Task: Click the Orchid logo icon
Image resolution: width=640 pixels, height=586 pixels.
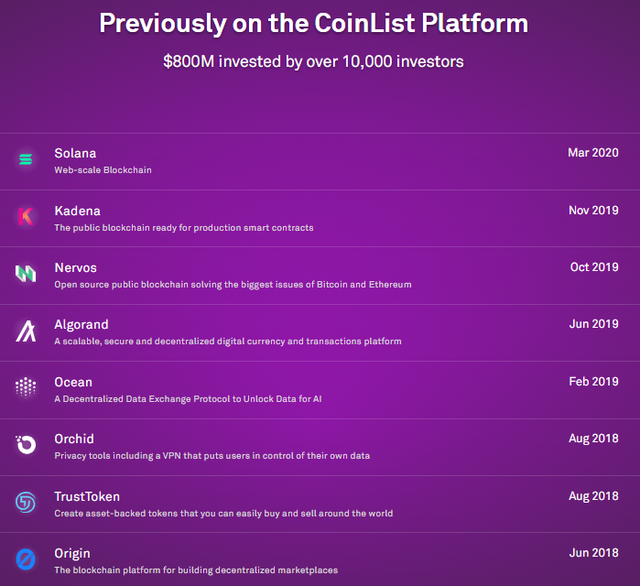Action: (26, 444)
